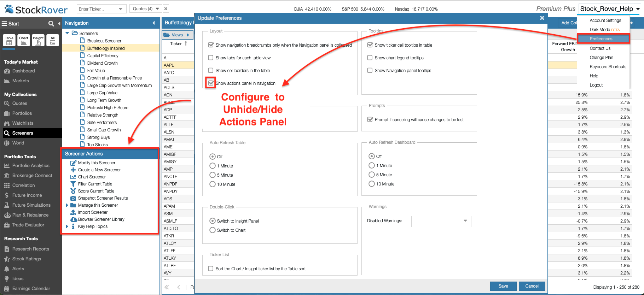
Task: Open Keyboard Shortcuts menu item
Action: pos(608,67)
